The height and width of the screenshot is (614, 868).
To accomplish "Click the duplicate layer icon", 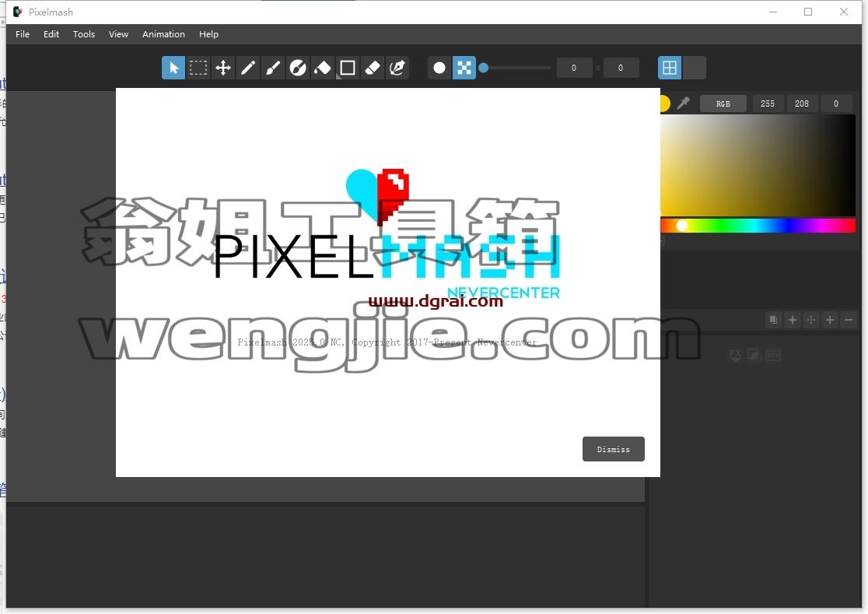I will tap(773, 320).
